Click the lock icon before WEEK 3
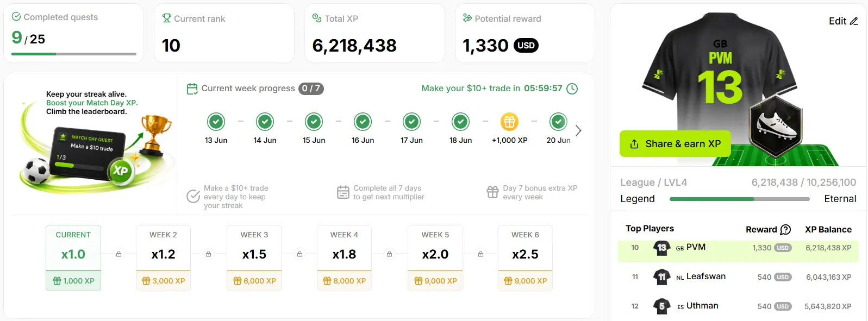Image resolution: width=868 pixels, height=321 pixels. [x=208, y=254]
